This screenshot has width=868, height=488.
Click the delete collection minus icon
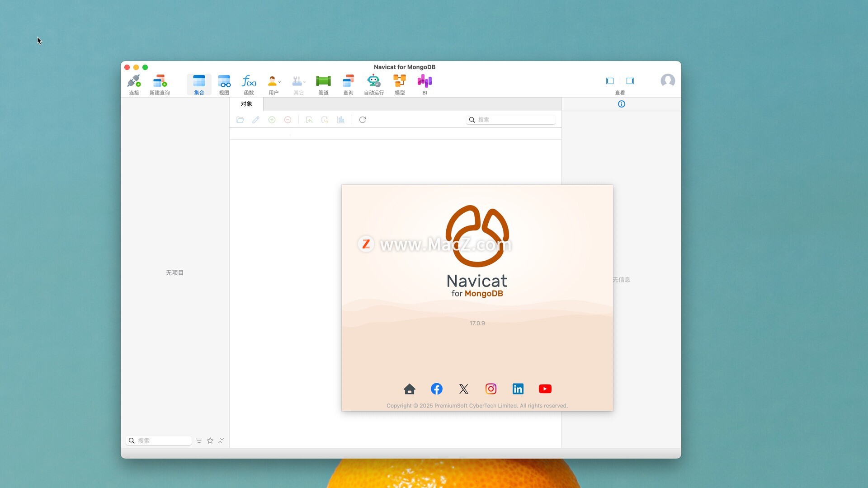pos(288,120)
